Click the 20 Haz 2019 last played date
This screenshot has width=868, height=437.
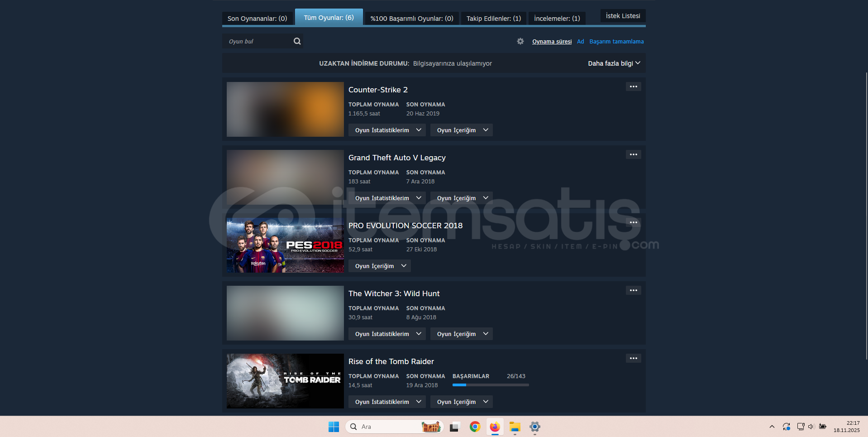(423, 114)
